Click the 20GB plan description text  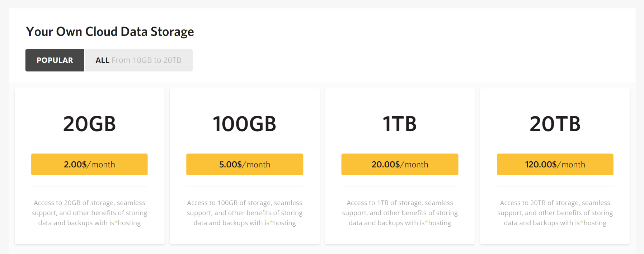tap(89, 212)
